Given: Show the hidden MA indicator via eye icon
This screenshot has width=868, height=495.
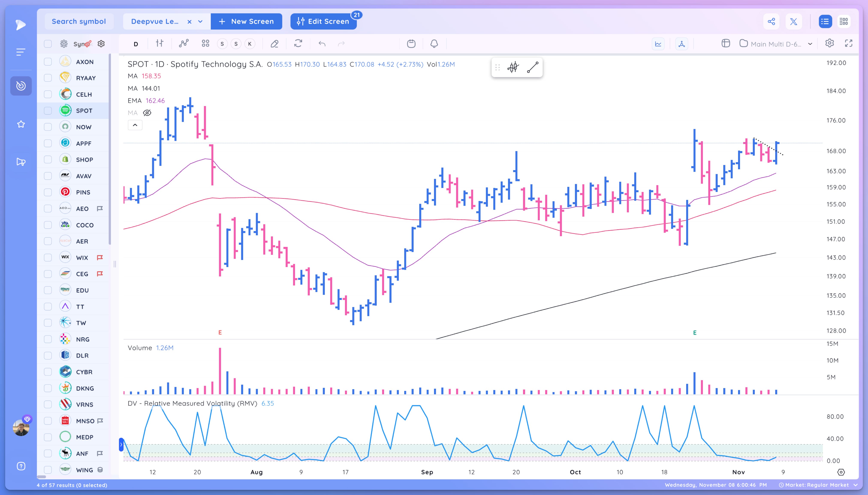Looking at the screenshot, I should click(x=147, y=113).
